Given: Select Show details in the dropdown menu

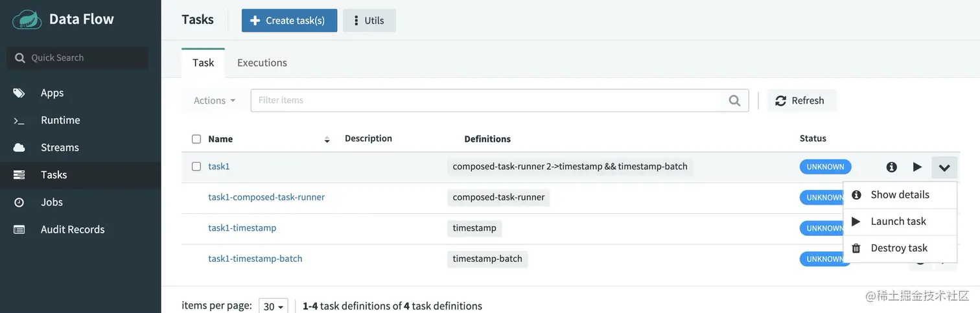Looking at the screenshot, I should coord(900,194).
